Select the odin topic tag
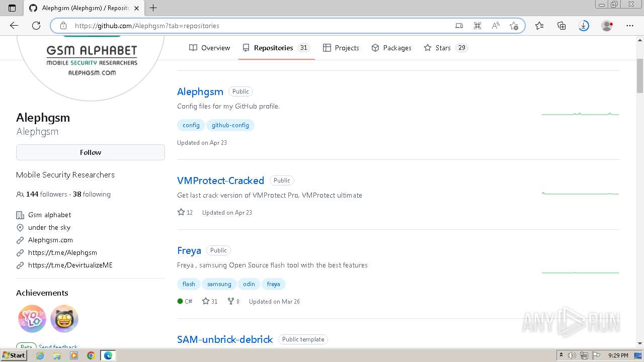 coord(249,284)
